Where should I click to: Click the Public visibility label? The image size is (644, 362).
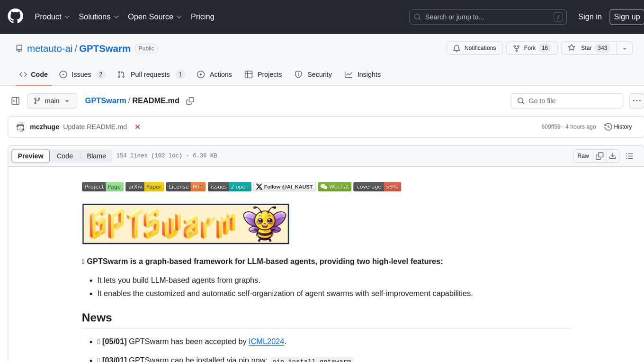(146, 48)
